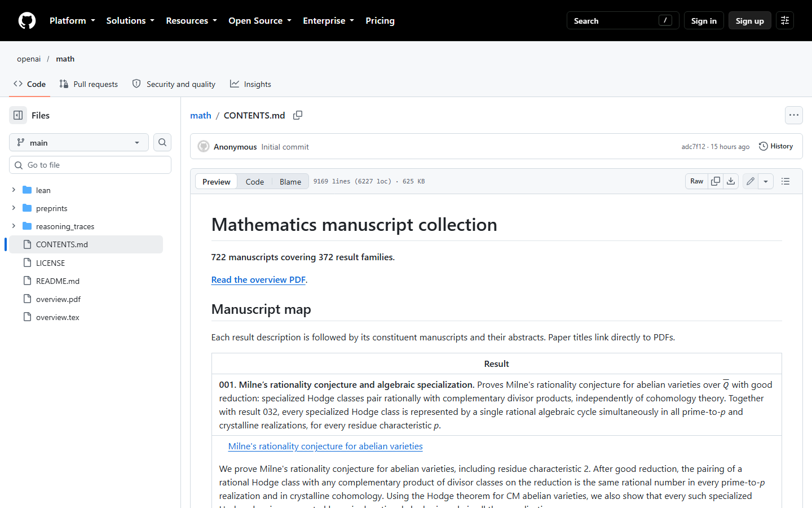The image size is (812, 508).
Task: Select the Preview view toggle
Action: (217, 182)
